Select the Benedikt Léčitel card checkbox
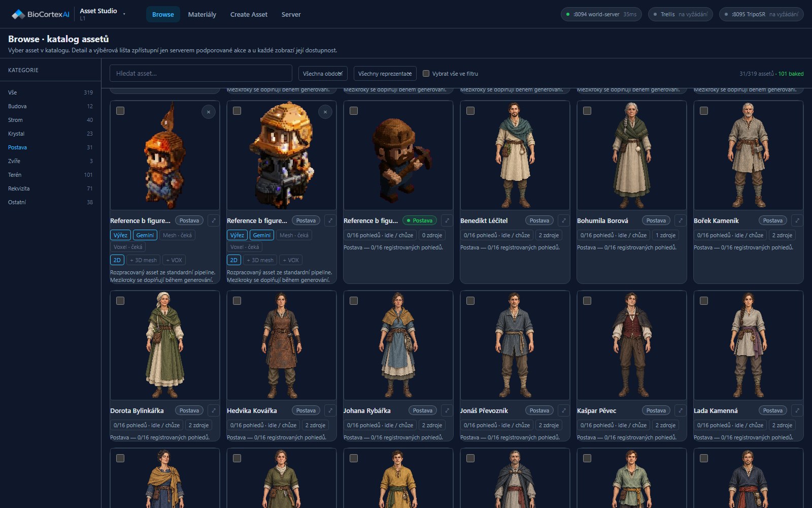The height and width of the screenshot is (508, 812). coord(470,111)
